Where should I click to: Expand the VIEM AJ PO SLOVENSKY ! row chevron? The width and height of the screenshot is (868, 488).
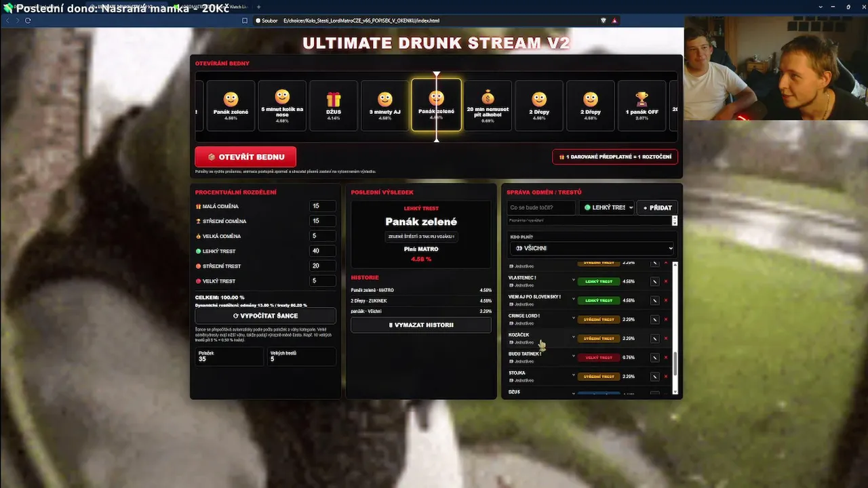click(x=573, y=300)
